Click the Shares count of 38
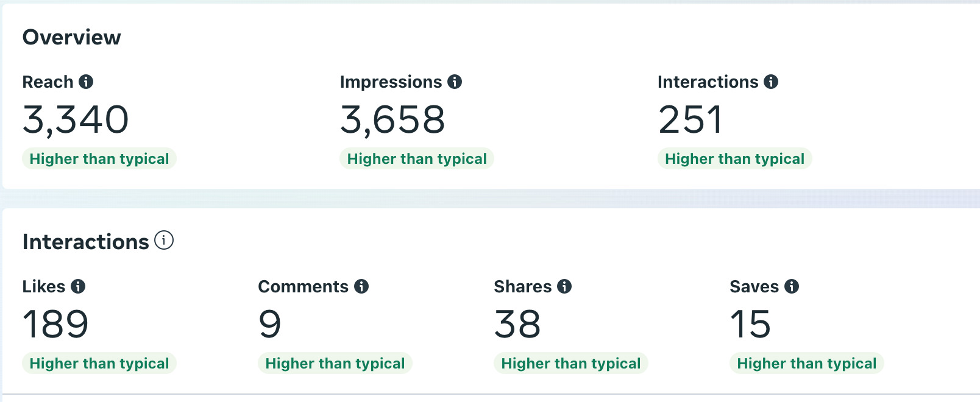The height and width of the screenshot is (402, 980). tap(519, 325)
